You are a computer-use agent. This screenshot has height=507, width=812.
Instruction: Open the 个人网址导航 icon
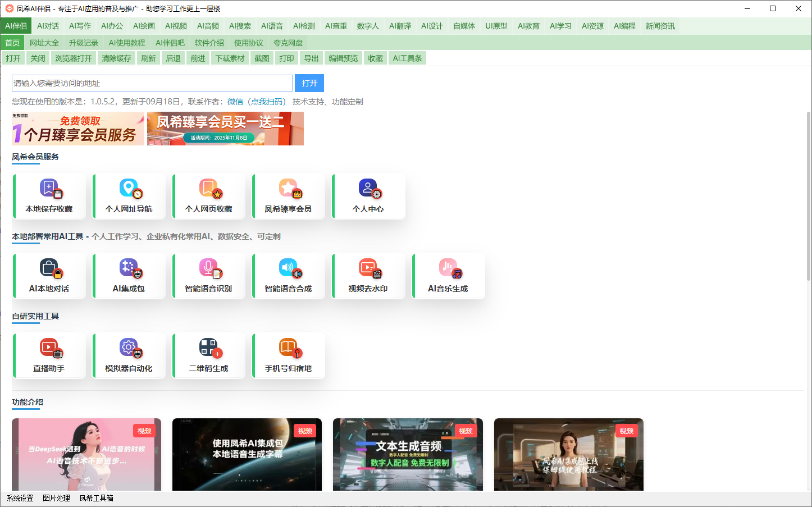point(130,189)
